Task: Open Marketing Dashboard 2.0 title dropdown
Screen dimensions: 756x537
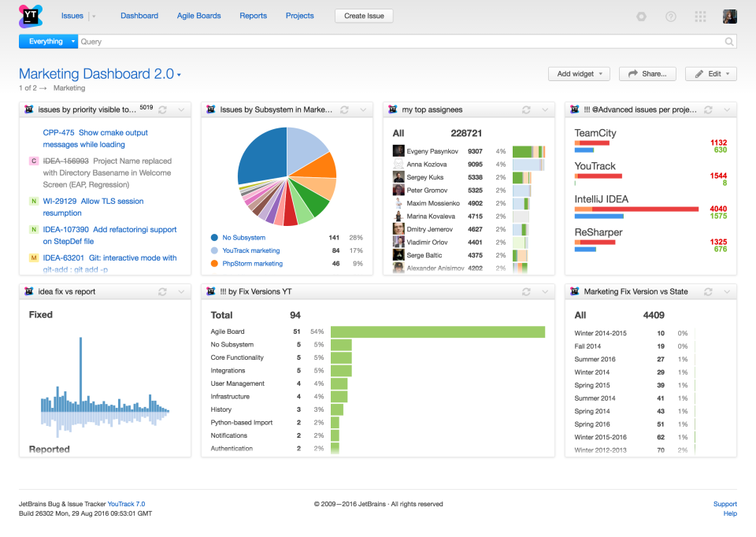Action: coord(179,76)
